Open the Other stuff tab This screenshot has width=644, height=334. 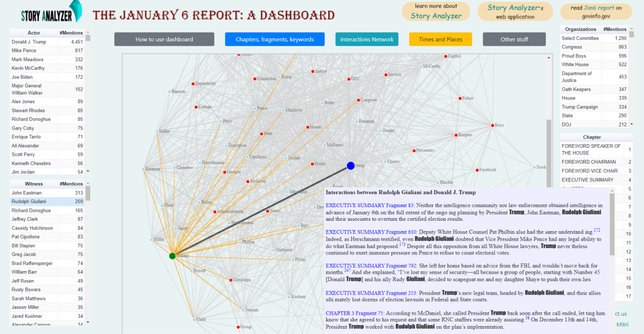tap(514, 39)
